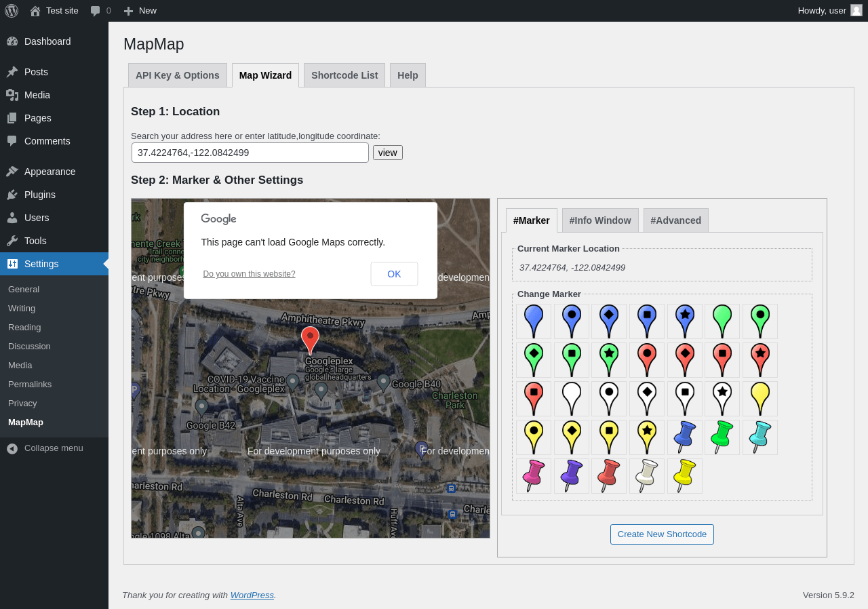Viewport: 868px width, 609px height.
Task: Open Posts in the sidebar
Action: 54,72
